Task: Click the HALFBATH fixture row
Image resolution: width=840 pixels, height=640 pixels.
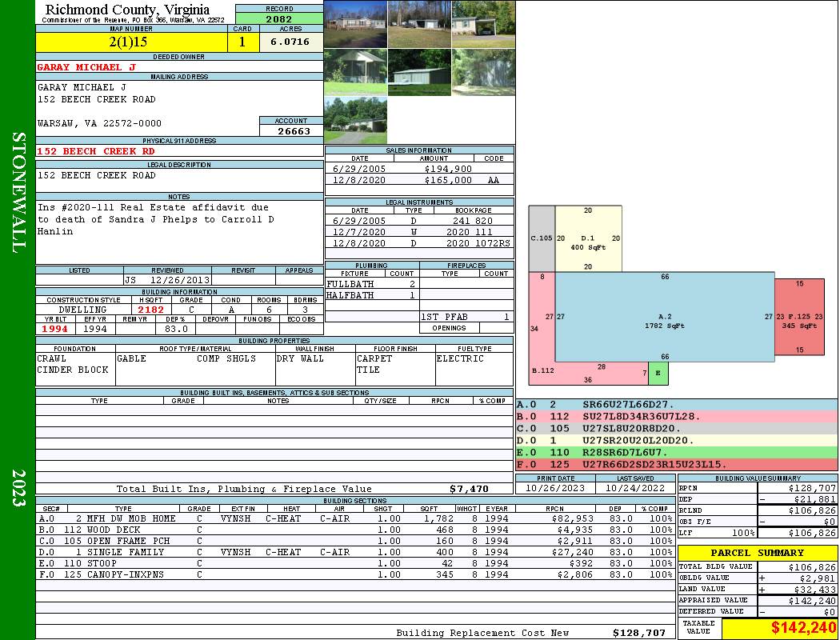Action: pyautogui.click(x=372, y=295)
